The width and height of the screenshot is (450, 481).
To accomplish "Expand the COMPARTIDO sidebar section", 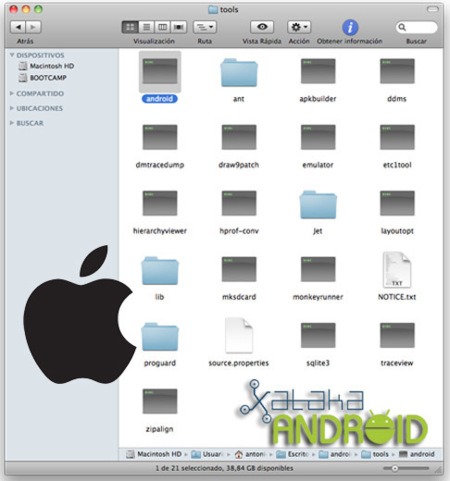I will tap(12, 93).
